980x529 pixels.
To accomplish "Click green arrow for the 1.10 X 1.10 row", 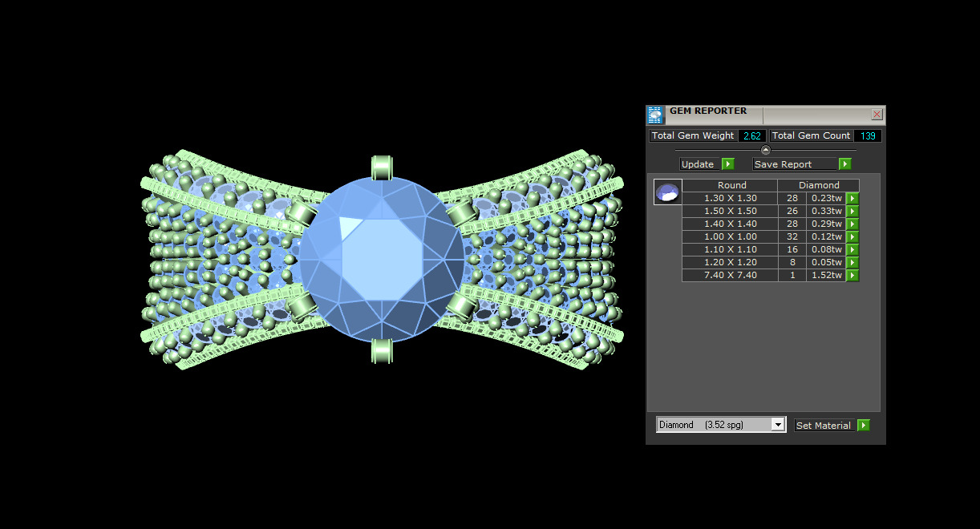I will pyautogui.click(x=852, y=250).
